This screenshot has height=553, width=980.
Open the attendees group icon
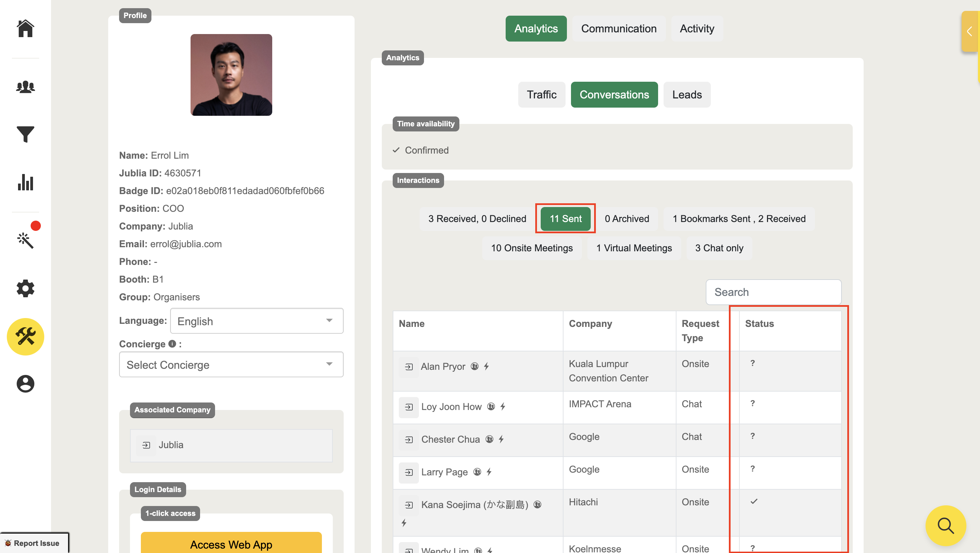(26, 87)
